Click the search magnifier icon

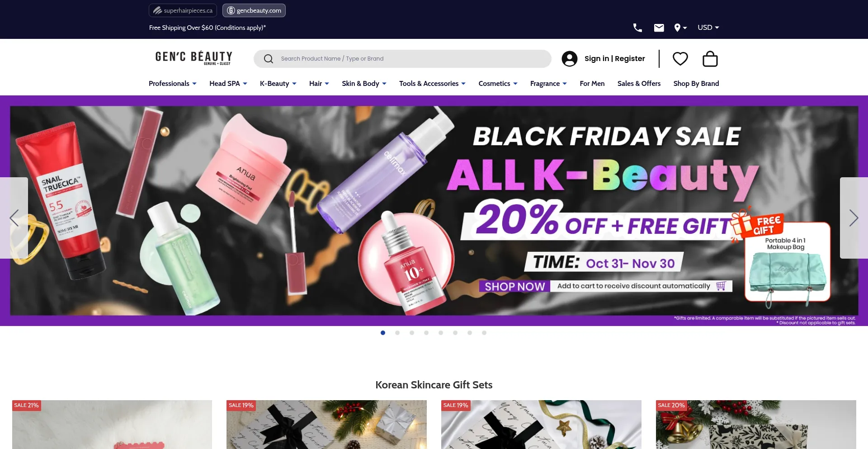pyautogui.click(x=269, y=59)
